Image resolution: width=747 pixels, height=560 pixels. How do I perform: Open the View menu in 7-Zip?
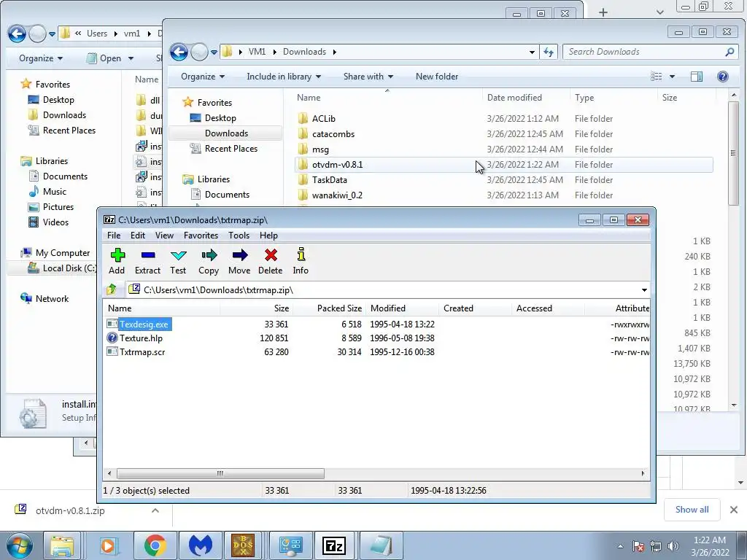pos(164,236)
